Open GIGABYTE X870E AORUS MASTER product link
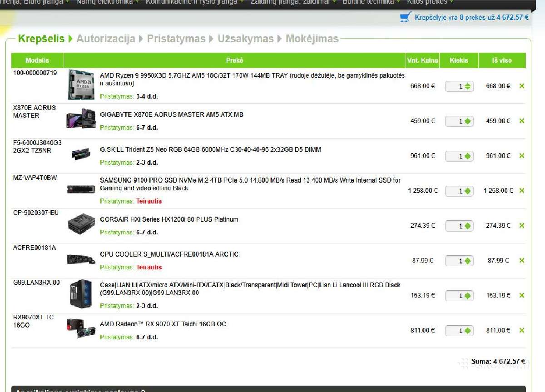The width and height of the screenshot is (545, 392). tap(172, 114)
